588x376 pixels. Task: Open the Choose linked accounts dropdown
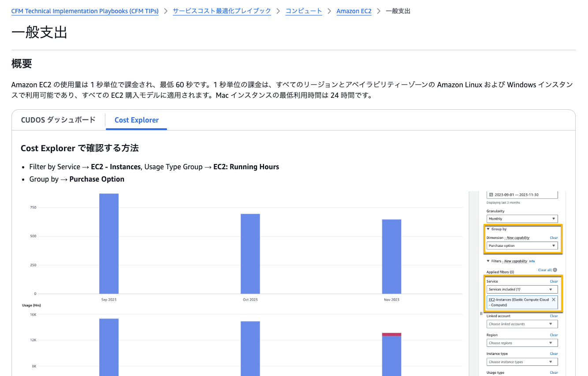coord(522,324)
